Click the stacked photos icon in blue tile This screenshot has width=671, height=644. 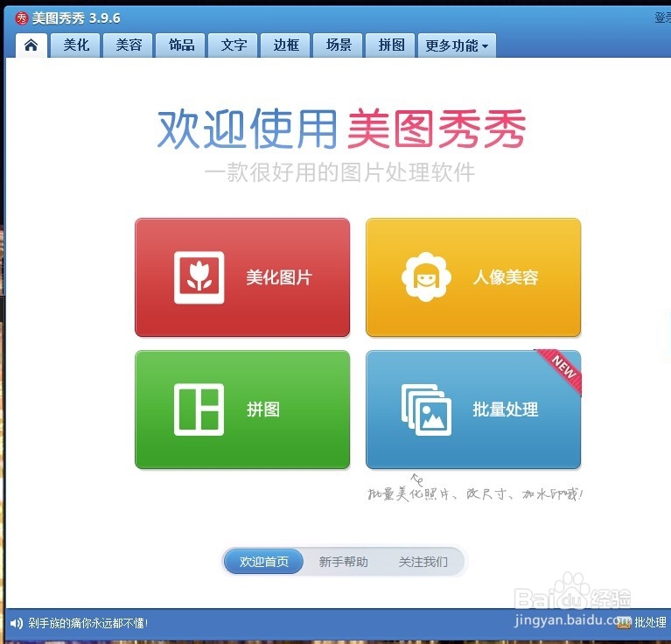coord(426,409)
